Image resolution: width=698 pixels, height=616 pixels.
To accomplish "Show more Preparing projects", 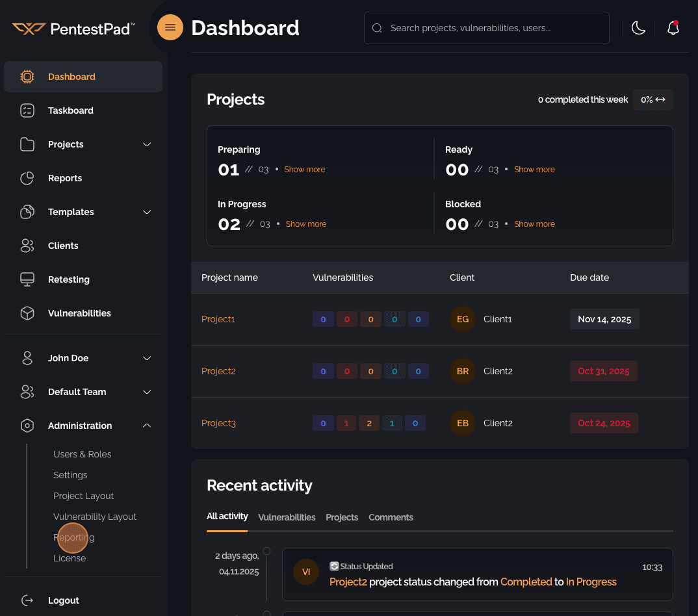I will [x=305, y=169].
